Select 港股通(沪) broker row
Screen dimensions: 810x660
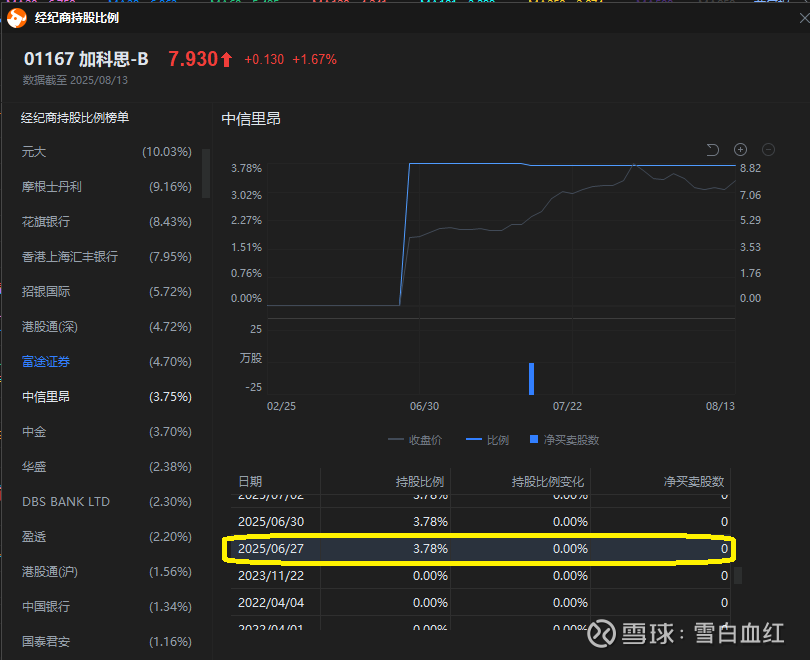click(106, 572)
